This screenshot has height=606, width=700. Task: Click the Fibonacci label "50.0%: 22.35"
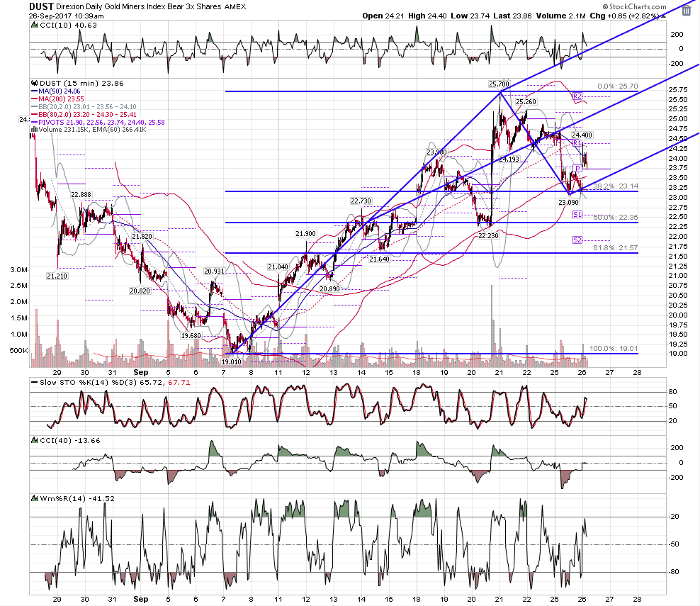coord(616,218)
